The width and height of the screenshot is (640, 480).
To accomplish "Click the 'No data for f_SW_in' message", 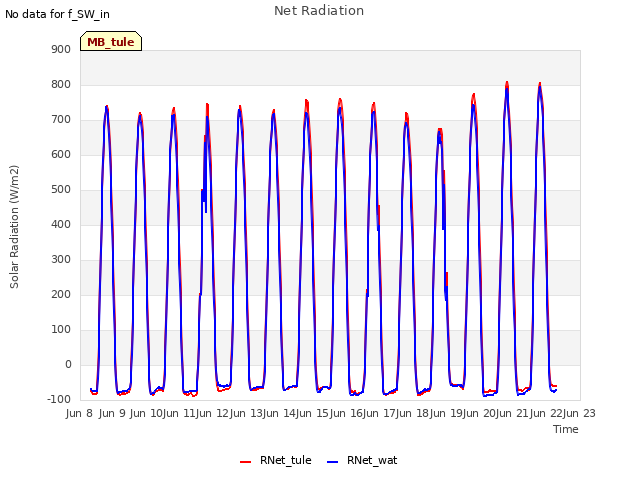I will (x=57, y=14).
